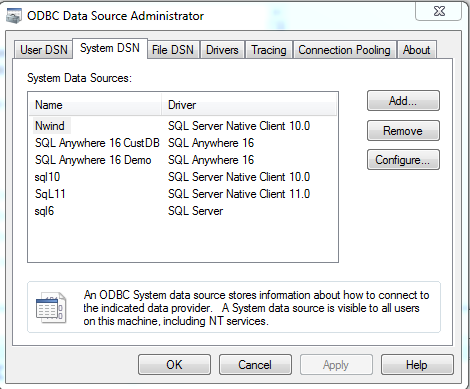This screenshot has height=389, width=470.
Task: Select the sql10 data source row
Action: (183, 177)
